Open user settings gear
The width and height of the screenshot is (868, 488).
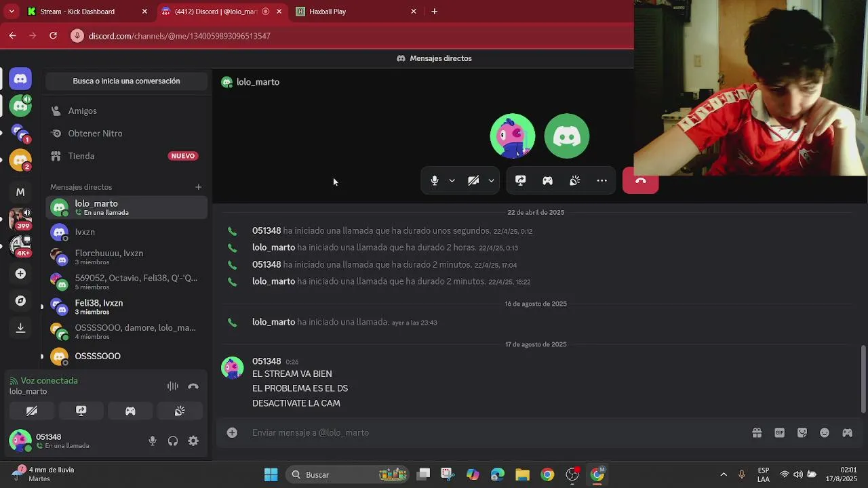coord(193,441)
